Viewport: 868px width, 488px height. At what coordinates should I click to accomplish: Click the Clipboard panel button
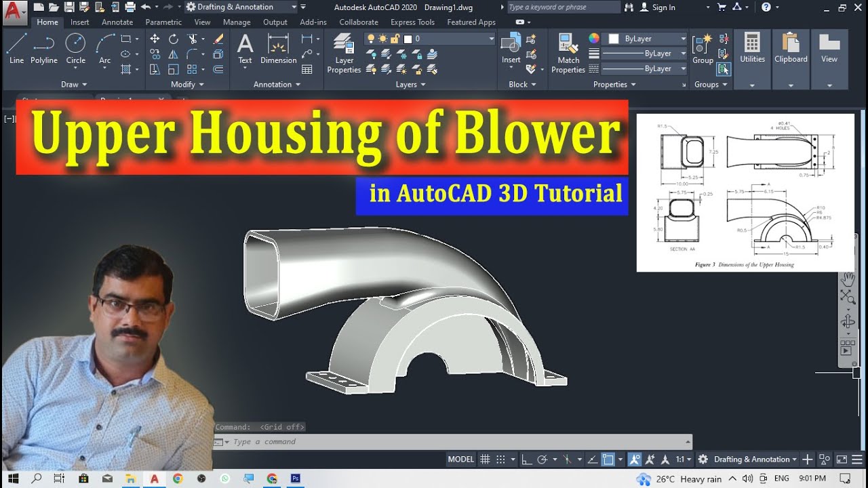(x=791, y=60)
